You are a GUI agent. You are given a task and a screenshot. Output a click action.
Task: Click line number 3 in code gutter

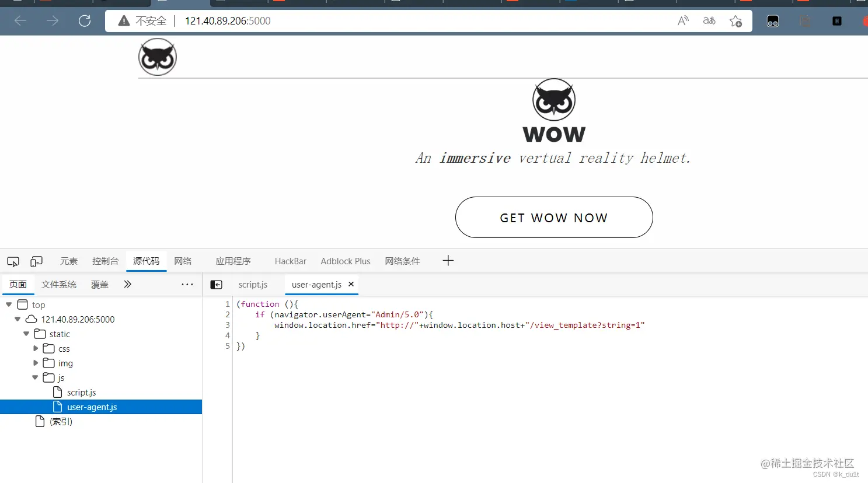tap(228, 325)
